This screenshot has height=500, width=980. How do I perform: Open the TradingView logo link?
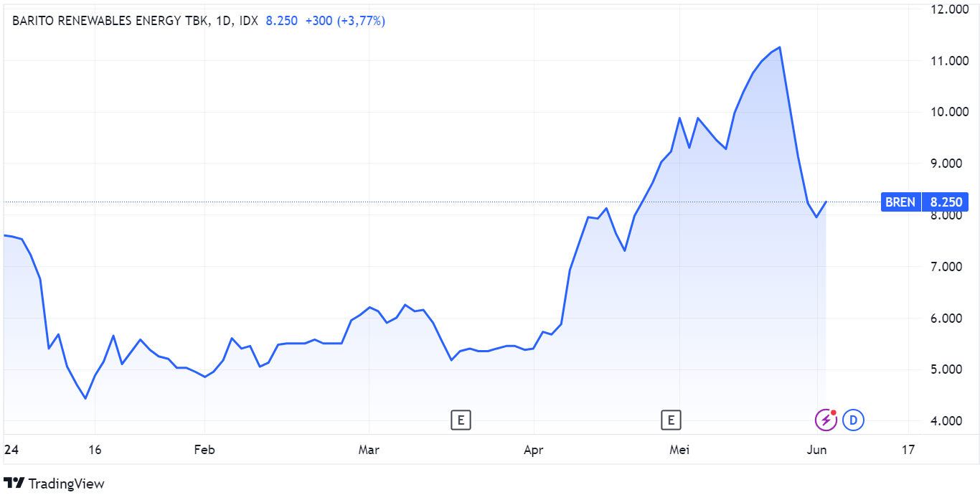pos(55,484)
